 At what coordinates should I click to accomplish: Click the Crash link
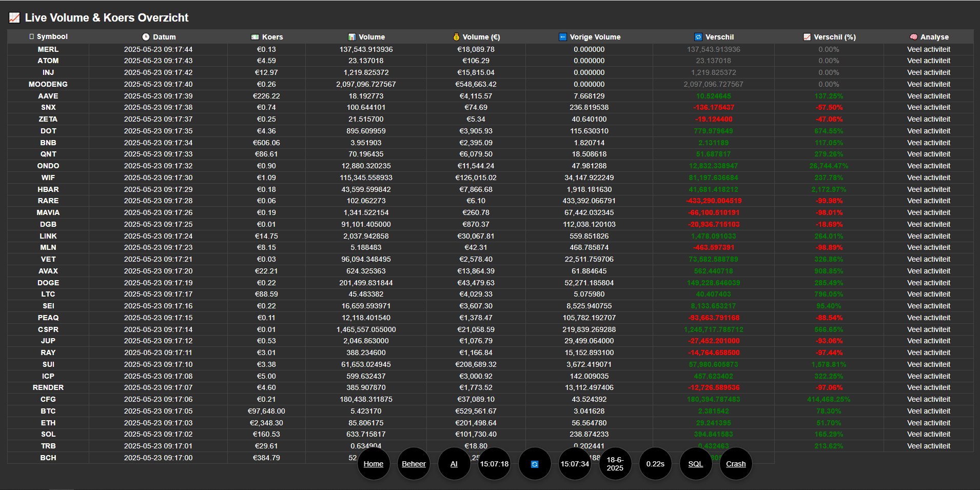(x=736, y=464)
